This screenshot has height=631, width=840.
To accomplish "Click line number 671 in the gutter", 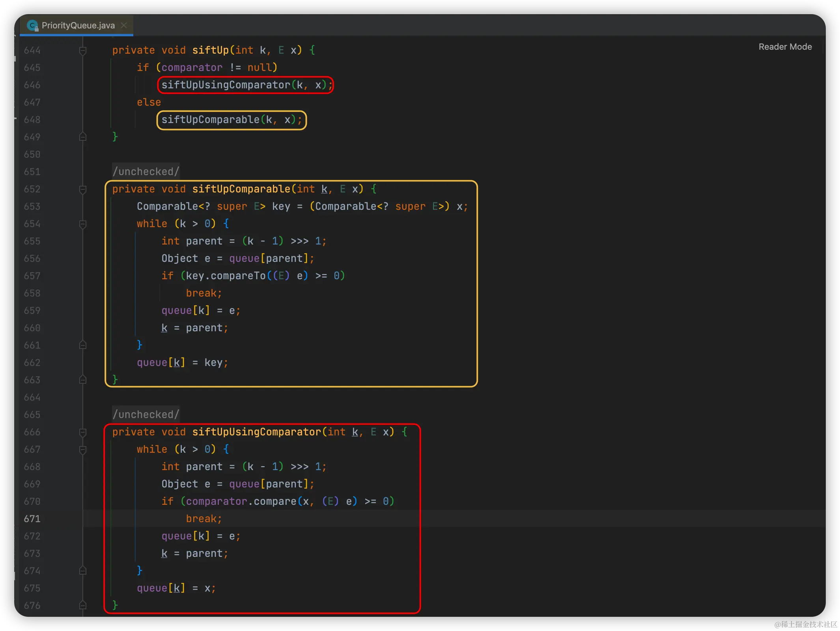I will tap(32, 519).
